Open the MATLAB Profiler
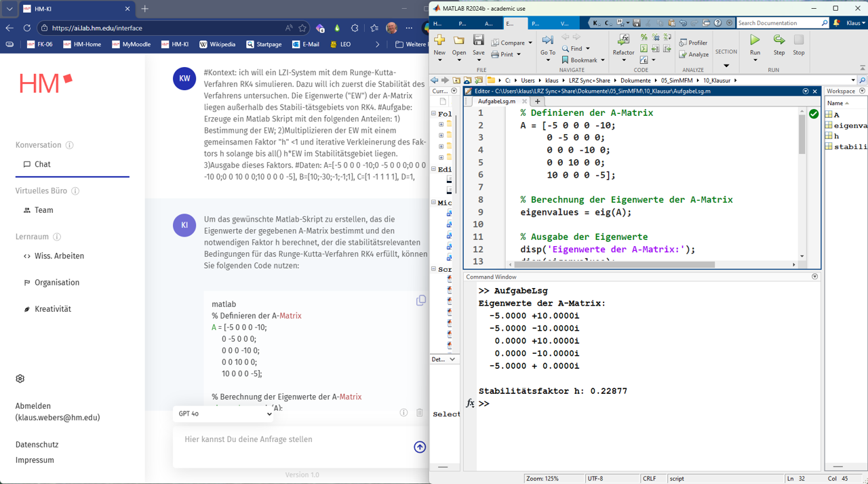Image resolution: width=868 pixels, height=484 pixels. [x=694, y=43]
